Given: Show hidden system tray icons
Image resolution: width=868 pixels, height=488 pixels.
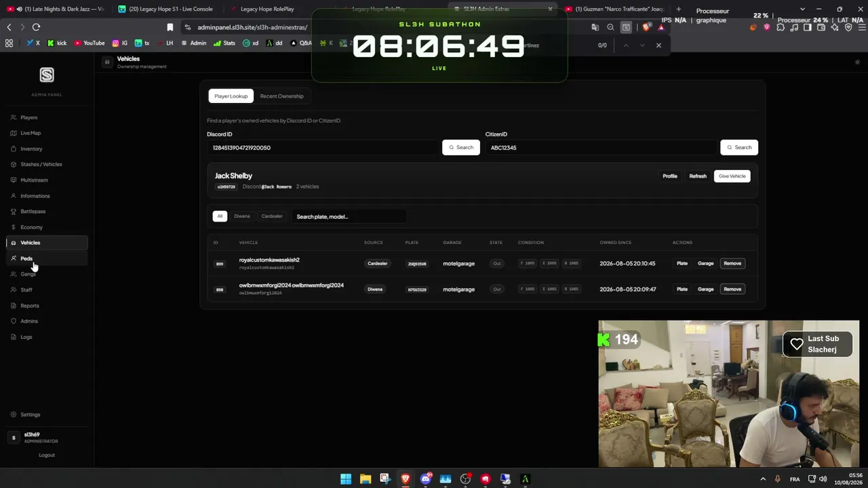Looking at the screenshot, I should pyautogui.click(x=763, y=479).
